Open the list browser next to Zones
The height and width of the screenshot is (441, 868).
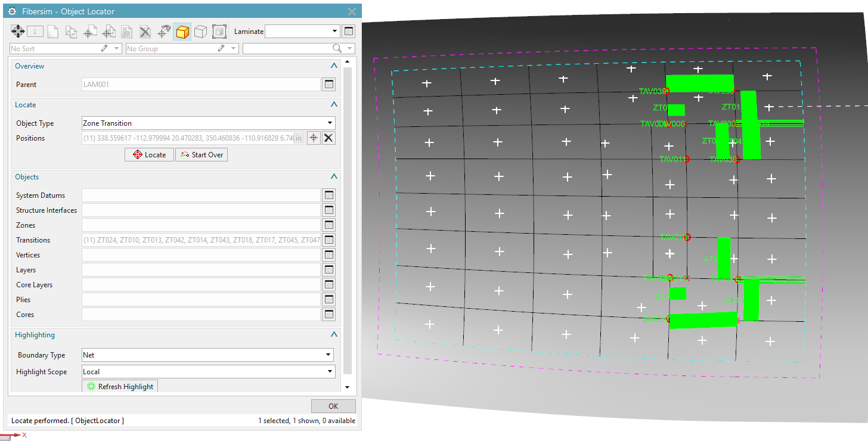tap(329, 225)
